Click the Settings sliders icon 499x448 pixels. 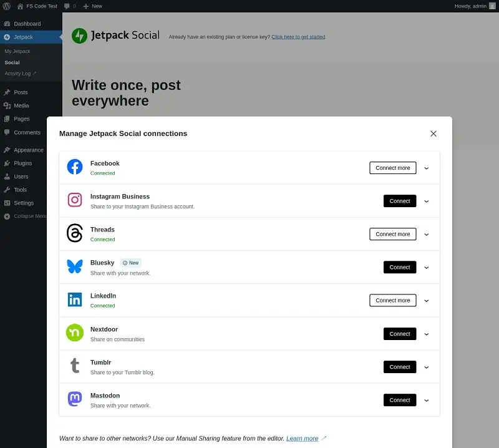7,203
